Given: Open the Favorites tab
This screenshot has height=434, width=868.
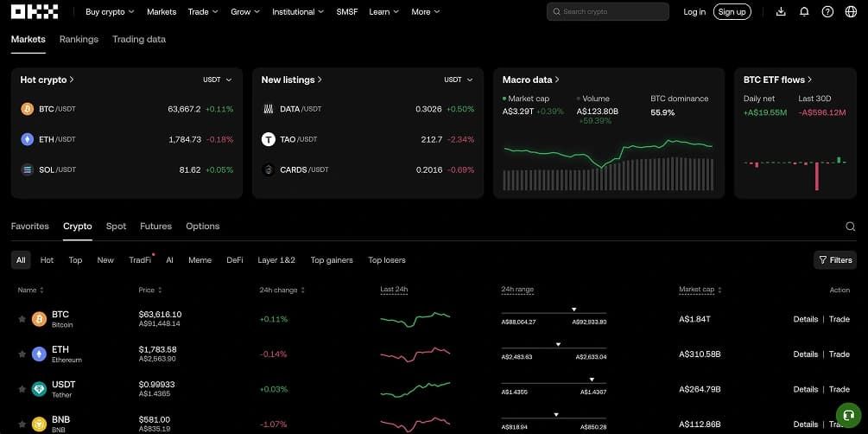Looking at the screenshot, I should (x=30, y=227).
